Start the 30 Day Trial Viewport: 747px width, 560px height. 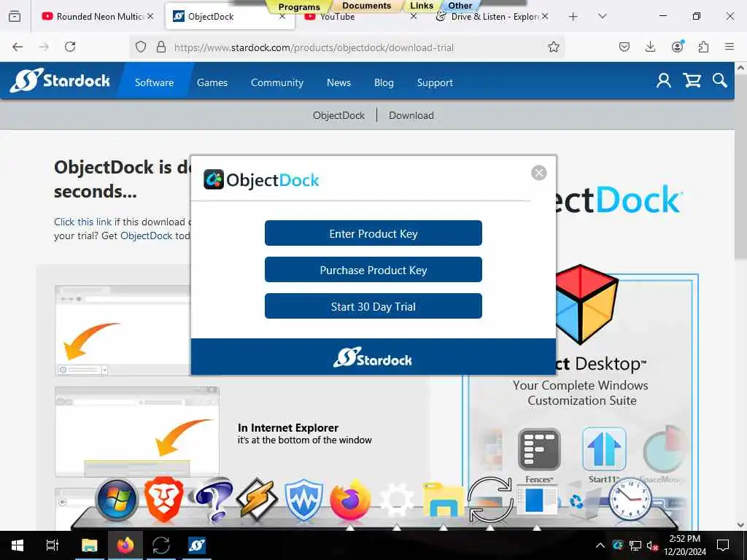tap(373, 306)
